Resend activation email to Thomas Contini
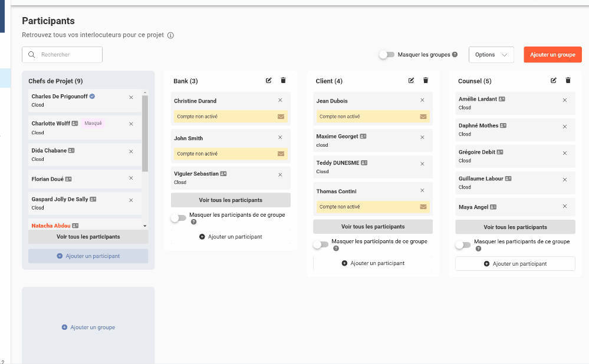The width and height of the screenshot is (589, 364). [x=423, y=207]
